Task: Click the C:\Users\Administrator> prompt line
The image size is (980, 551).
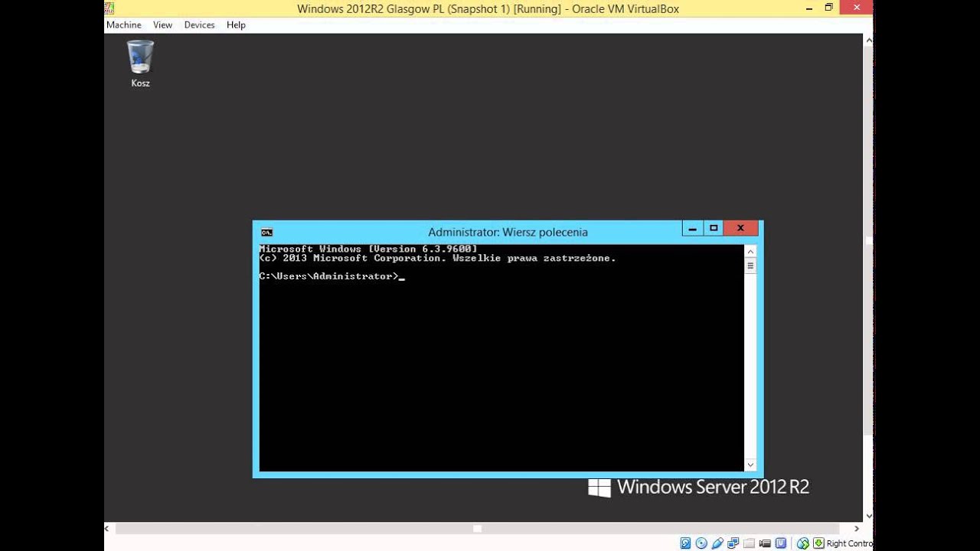Action: coord(329,276)
